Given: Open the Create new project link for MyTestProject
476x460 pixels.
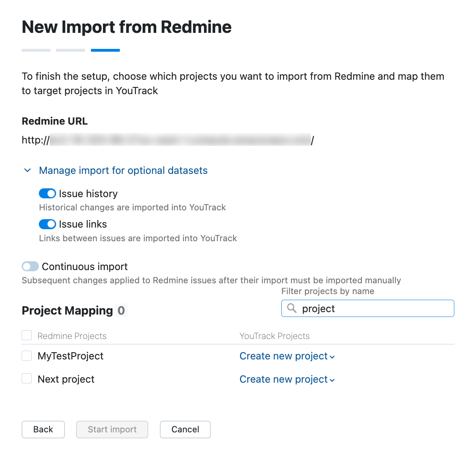Looking at the screenshot, I should [x=283, y=356].
